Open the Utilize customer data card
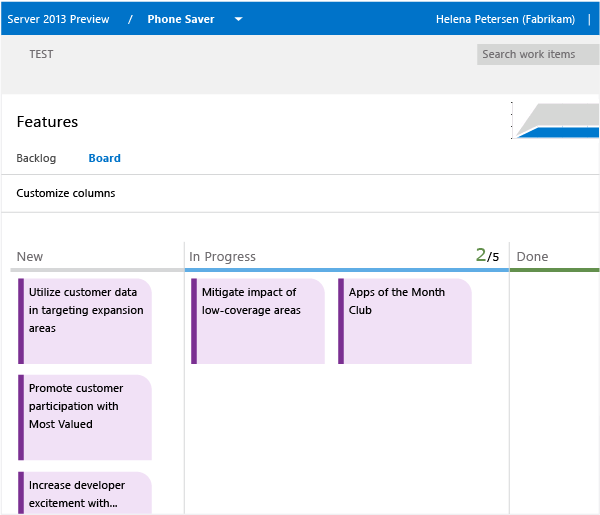 pyautogui.click(x=86, y=320)
